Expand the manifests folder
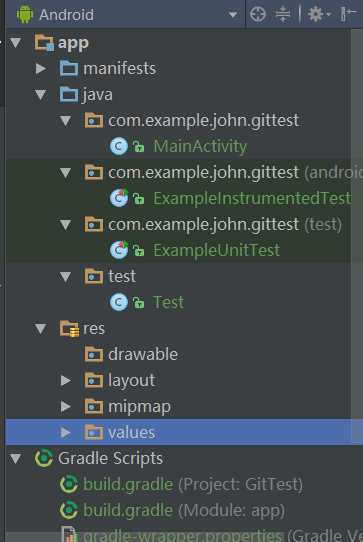This screenshot has height=542, width=363. [41, 68]
